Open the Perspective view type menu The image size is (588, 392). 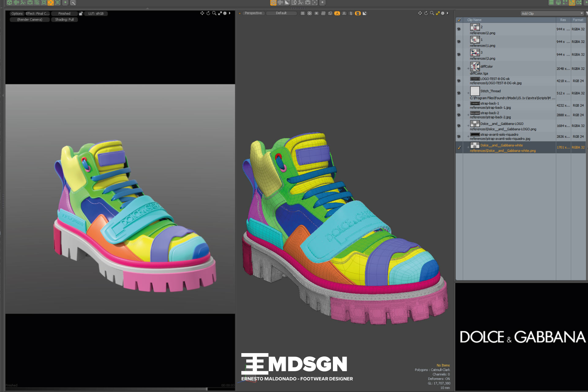253,13
